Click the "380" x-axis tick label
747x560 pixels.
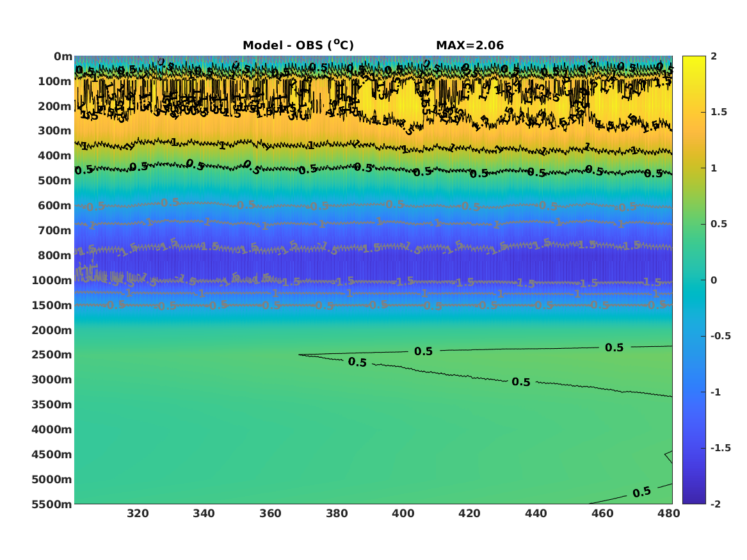[x=337, y=513]
